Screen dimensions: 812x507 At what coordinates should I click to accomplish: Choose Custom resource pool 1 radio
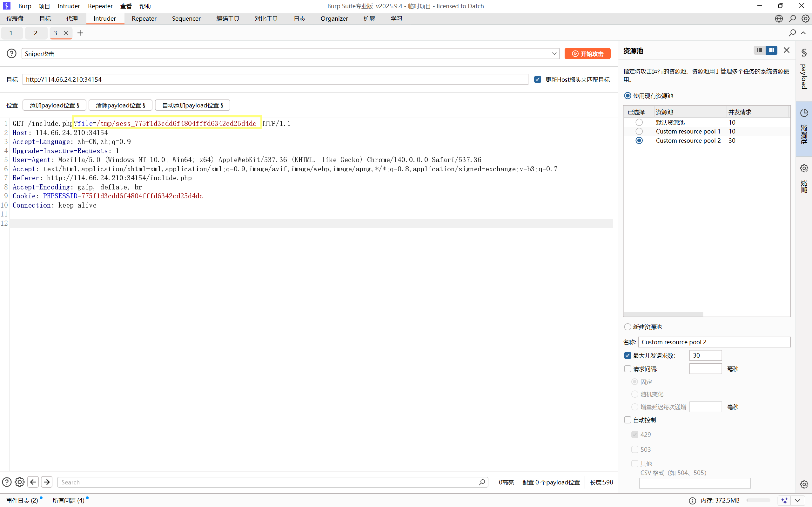pos(639,132)
